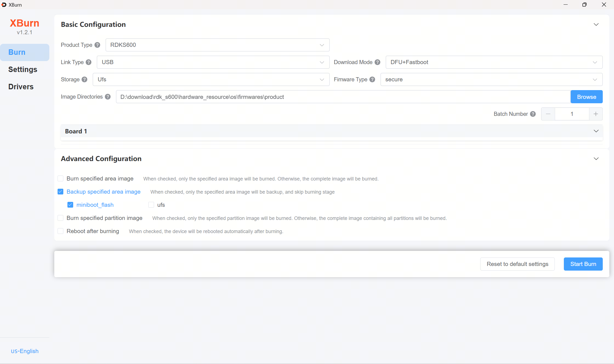Click the Download Mode help icon
Image resolution: width=614 pixels, height=364 pixels.
point(377,62)
